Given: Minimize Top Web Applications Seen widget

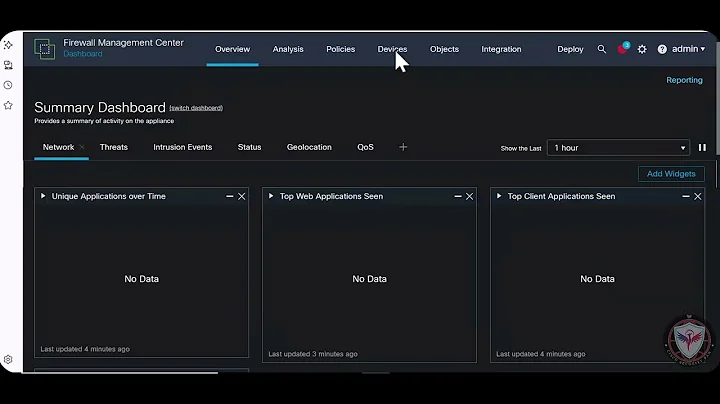Looking at the screenshot, I should coord(458,196).
